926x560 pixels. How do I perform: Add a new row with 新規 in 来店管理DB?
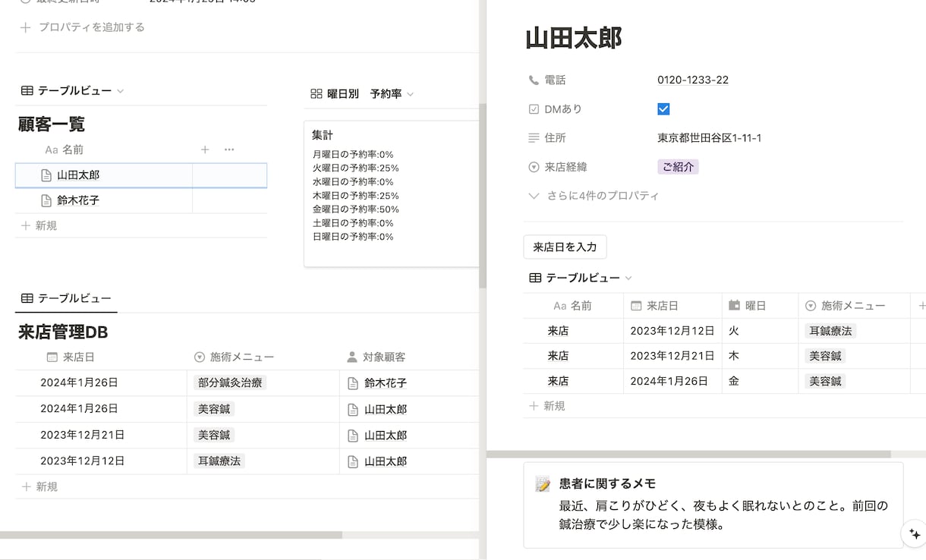coord(39,486)
